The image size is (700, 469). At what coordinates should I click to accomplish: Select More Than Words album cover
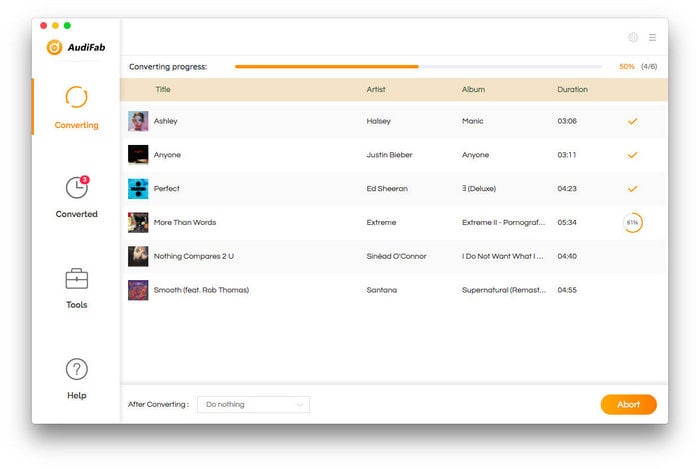pos(138,222)
